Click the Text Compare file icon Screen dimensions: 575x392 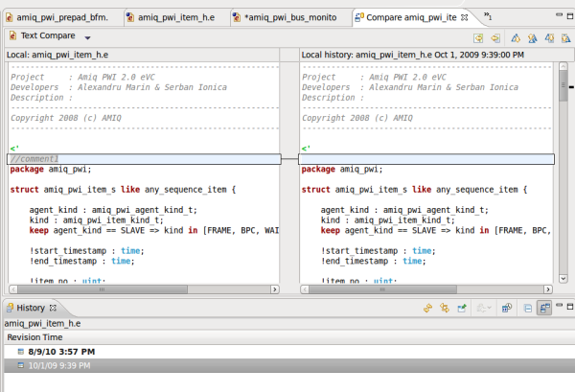[12, 35]
